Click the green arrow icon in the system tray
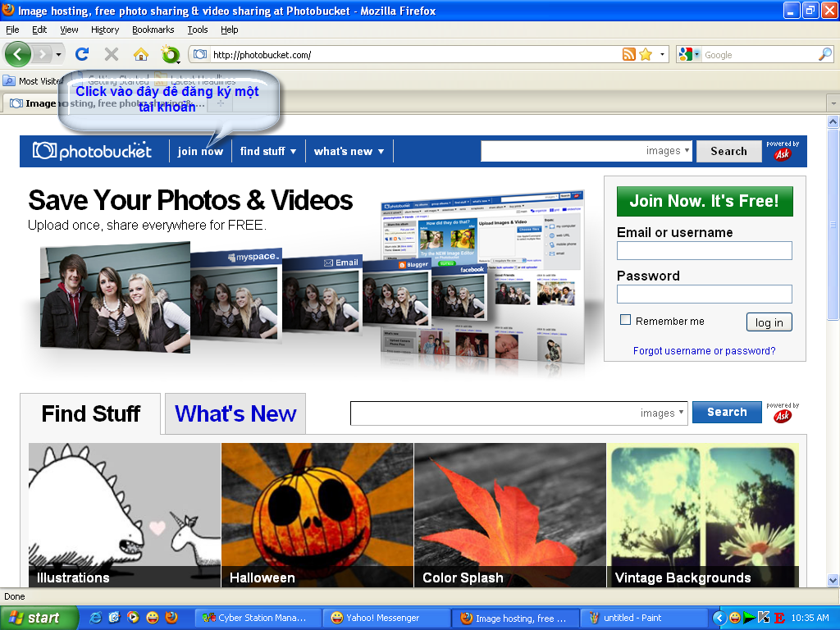840x630 pixels. point(750,618)
